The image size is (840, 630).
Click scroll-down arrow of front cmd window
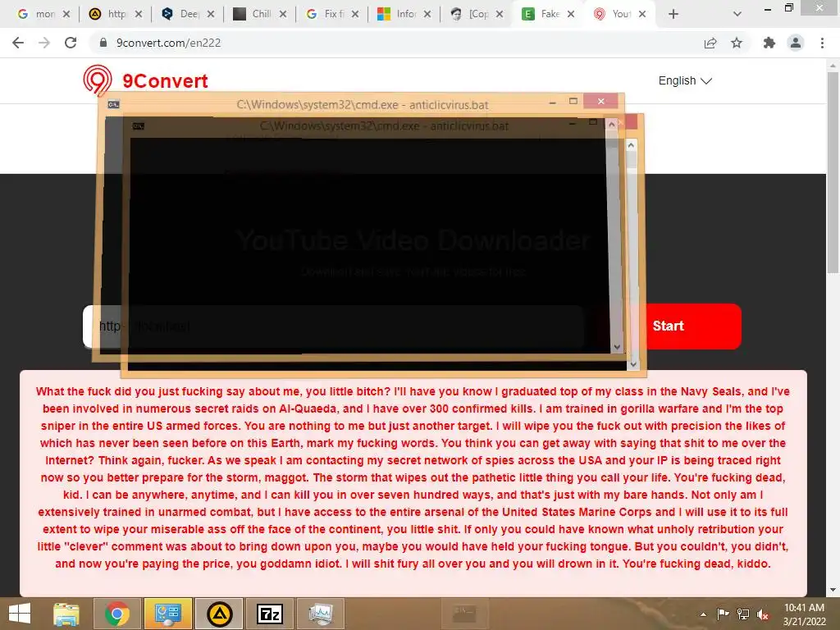(x=617, y=347)
